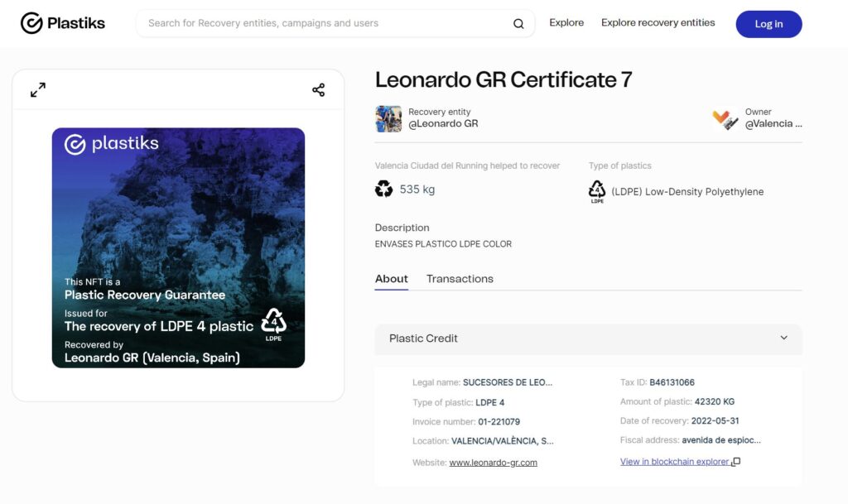
Task: Open the www.leonardo-gr.com website link
Action: point(494,463)
